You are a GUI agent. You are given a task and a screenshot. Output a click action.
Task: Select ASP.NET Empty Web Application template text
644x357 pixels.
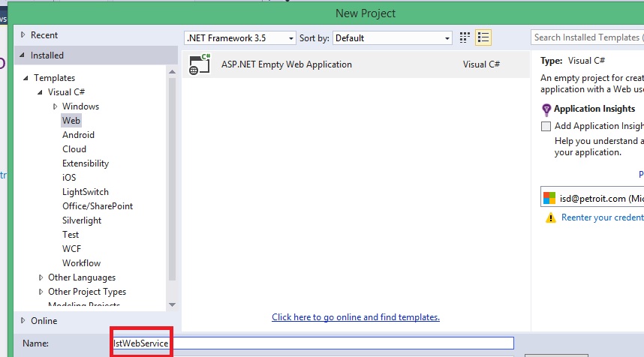pyautogui.click(x=287, y=64)
